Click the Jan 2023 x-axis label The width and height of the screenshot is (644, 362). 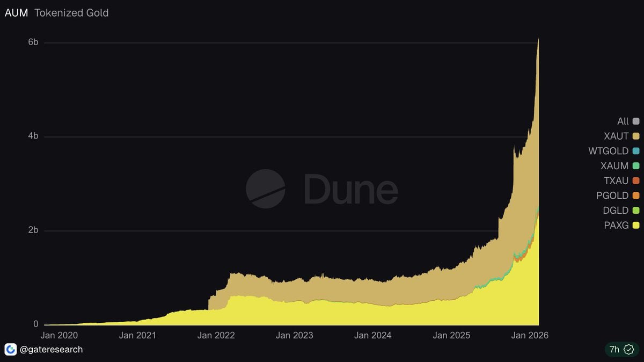(294, 336)
